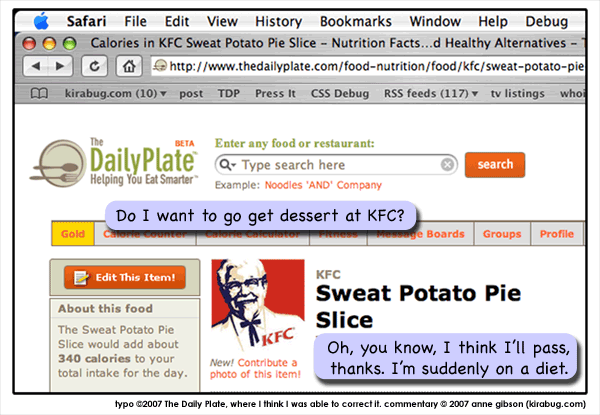Open the Apple menu
Viewport: 600px width, 415px height.
click(41, 21)
